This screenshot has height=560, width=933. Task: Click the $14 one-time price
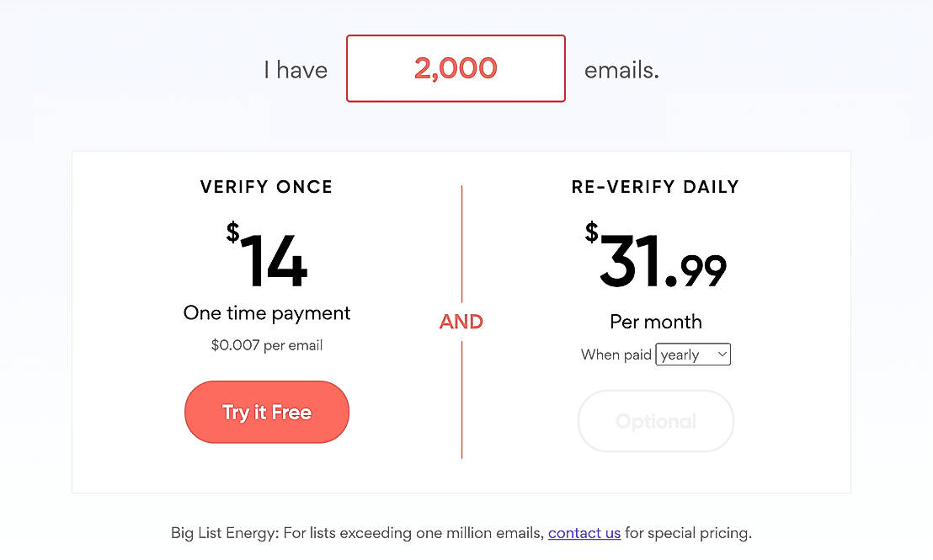tap(268, 259)
